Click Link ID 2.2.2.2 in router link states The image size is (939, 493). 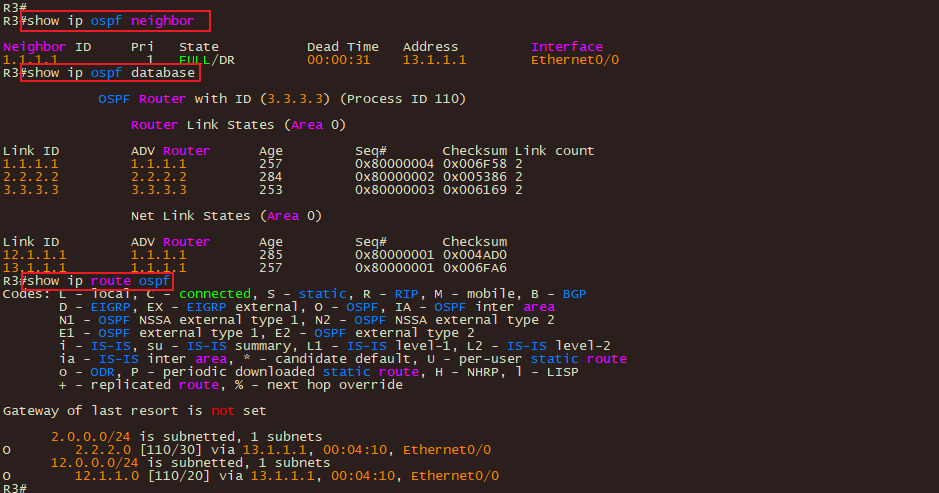(31, 177)
